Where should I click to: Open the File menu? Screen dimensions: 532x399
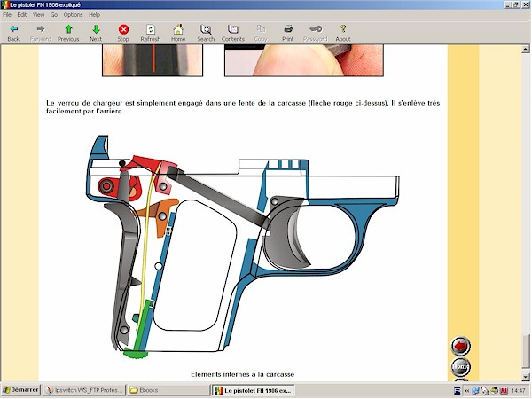(7, 14)
